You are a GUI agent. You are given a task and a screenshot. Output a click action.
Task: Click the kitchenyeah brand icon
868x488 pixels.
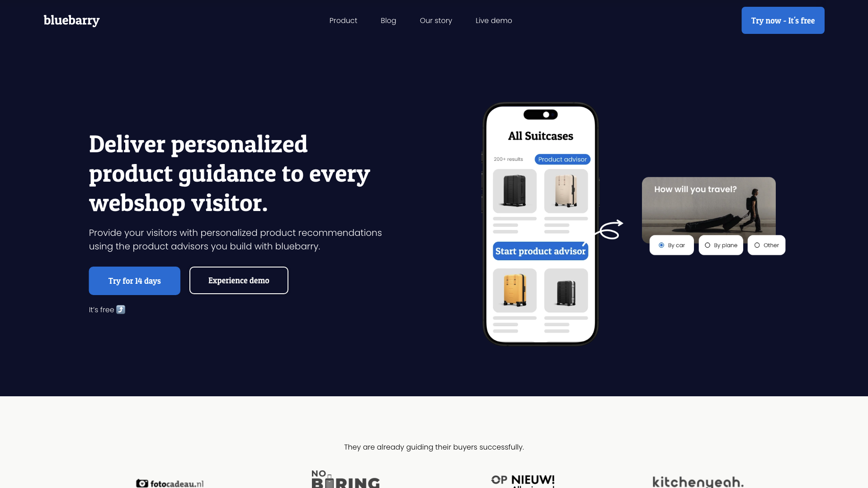pyautogui.click(x=698, y=481)
